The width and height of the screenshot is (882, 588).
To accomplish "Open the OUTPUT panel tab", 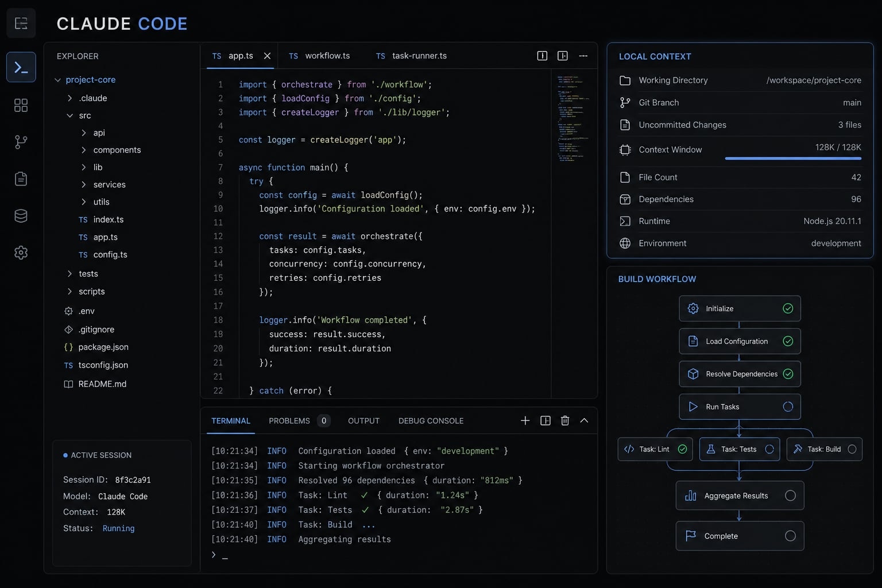I will 363,421.
